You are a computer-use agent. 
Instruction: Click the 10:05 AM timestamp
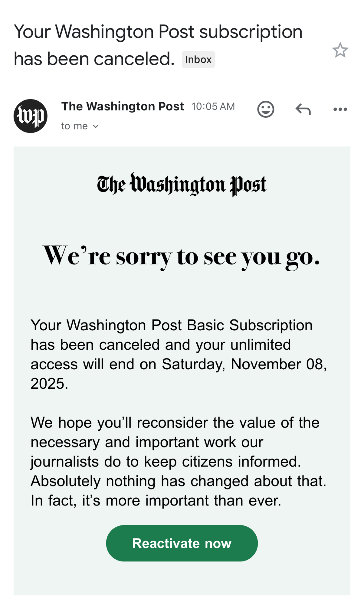point(213,106)
